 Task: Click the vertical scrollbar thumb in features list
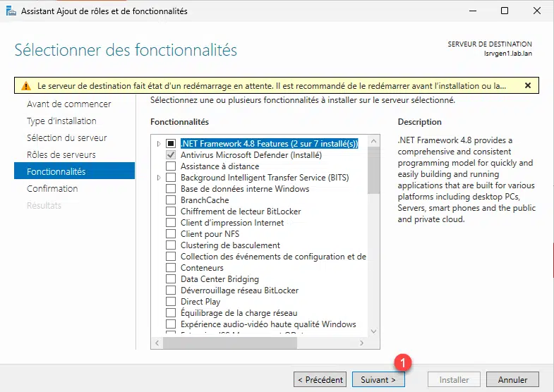pos(373,171)
